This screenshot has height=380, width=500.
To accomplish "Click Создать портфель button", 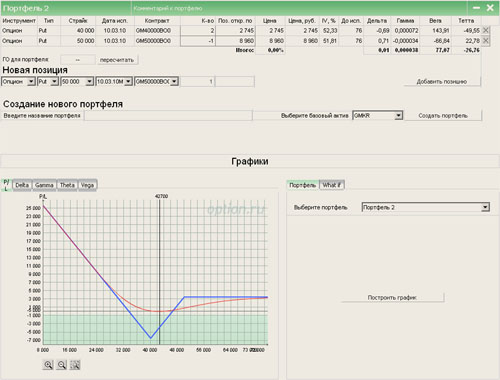I will coord(443,116).
